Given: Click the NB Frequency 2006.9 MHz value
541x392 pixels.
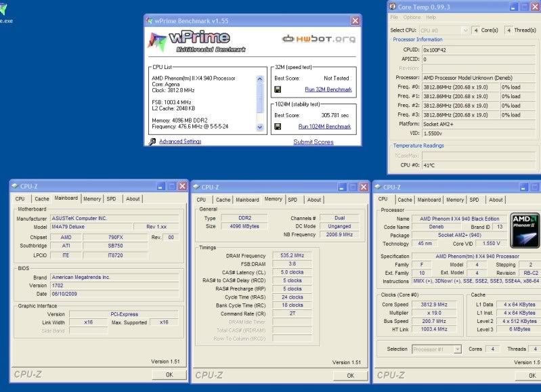Looking at the screenshot, I should pyautogui.click(x=339, y=235).
